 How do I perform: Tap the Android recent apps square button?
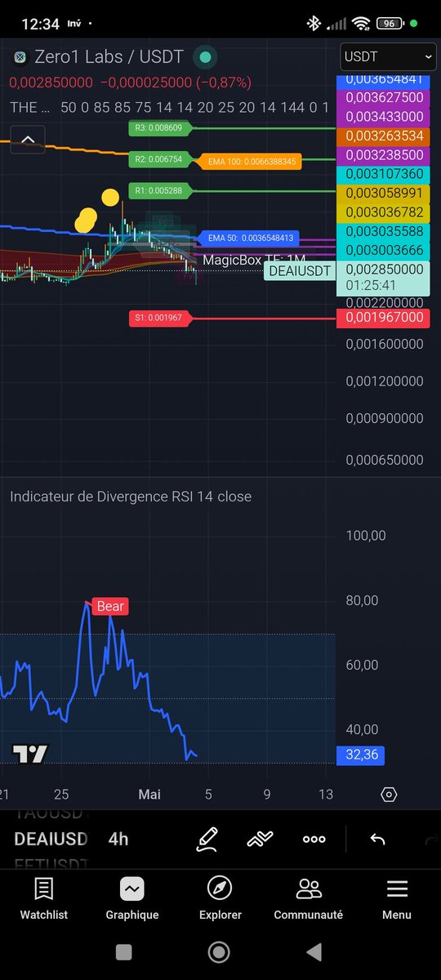pyautogui.click(x=123, y=951)
